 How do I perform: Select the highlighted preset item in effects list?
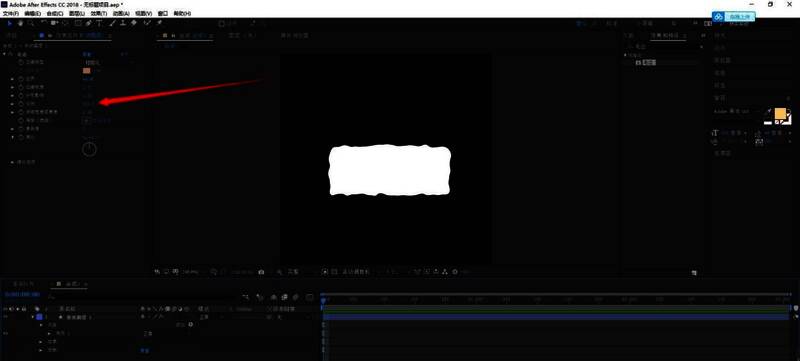coord(649,63)
